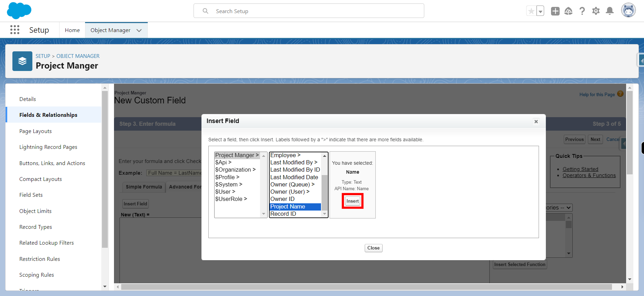The height and width of the screenshot is (296, 644).
Task: Click the sidebar scroll down arrow
Action: [105, 286]
